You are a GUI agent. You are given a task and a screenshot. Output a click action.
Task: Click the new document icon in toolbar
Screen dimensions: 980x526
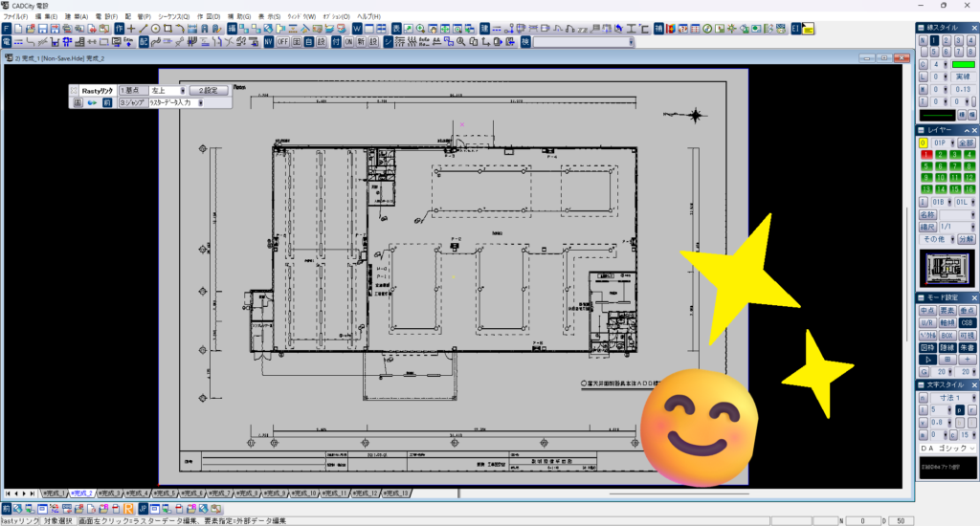(x=18, y=29)
